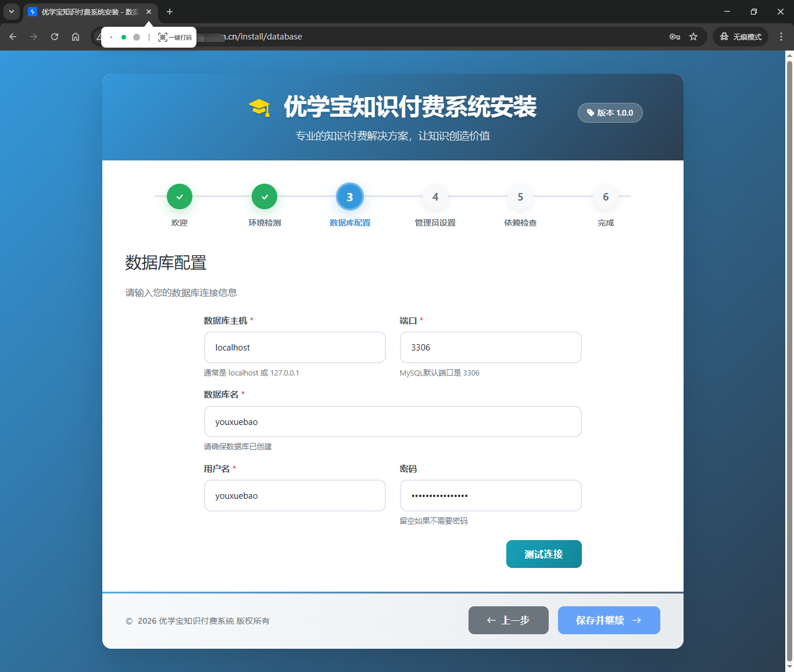Click the green checkmark on 欢迎 step

pyautogui.click(x=179, y=196)
